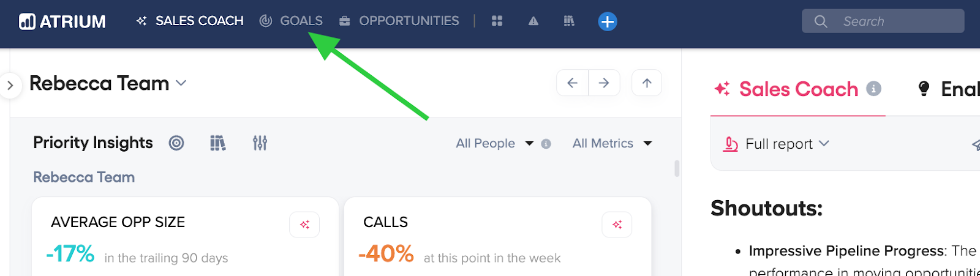Click the Sales Coach info icon

pyautogui.click(x=873, y=89)
